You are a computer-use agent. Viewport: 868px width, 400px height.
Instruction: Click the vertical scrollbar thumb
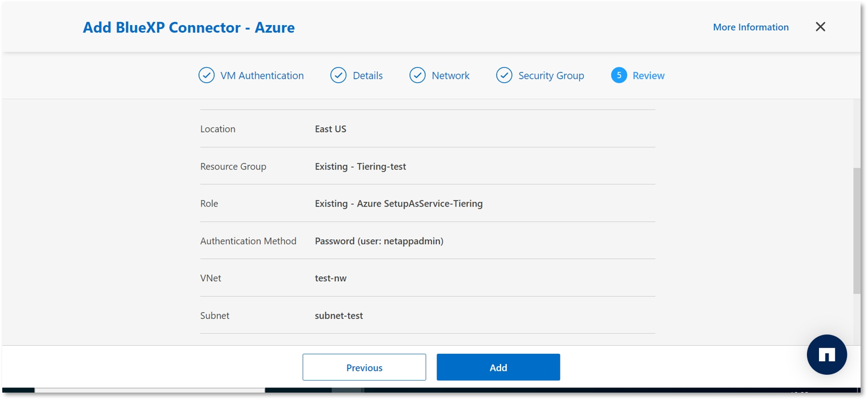pos(857,231)
